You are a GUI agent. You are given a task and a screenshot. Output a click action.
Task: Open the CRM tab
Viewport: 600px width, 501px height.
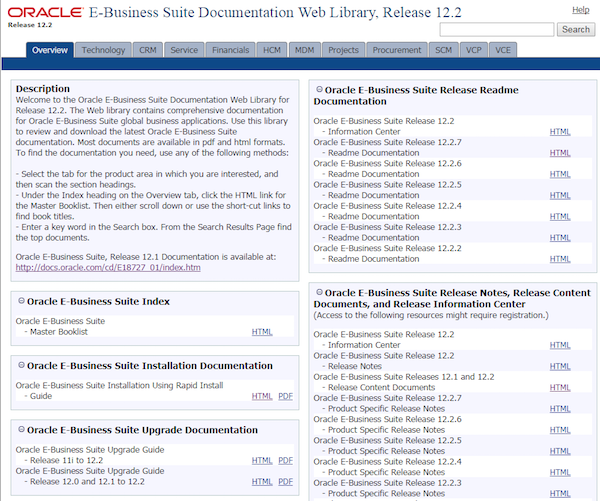(148, 50)
